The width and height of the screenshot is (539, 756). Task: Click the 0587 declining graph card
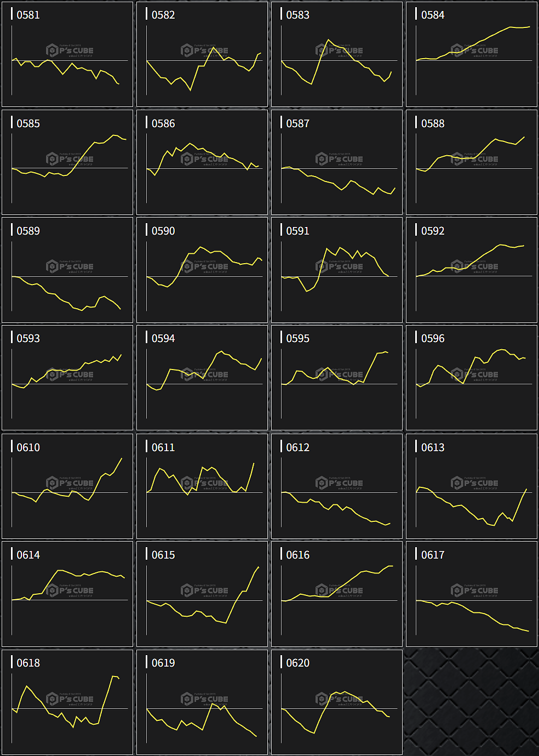coord(337,162)
